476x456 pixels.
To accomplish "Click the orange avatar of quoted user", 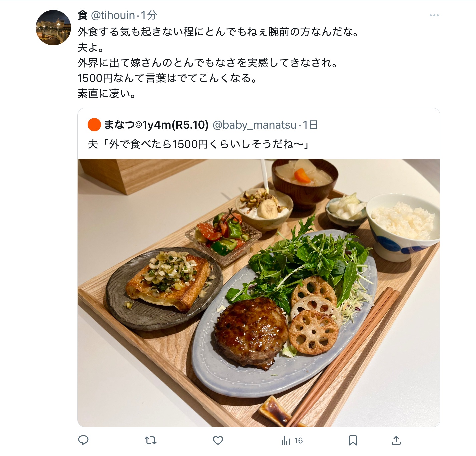I will coord(94,125).
